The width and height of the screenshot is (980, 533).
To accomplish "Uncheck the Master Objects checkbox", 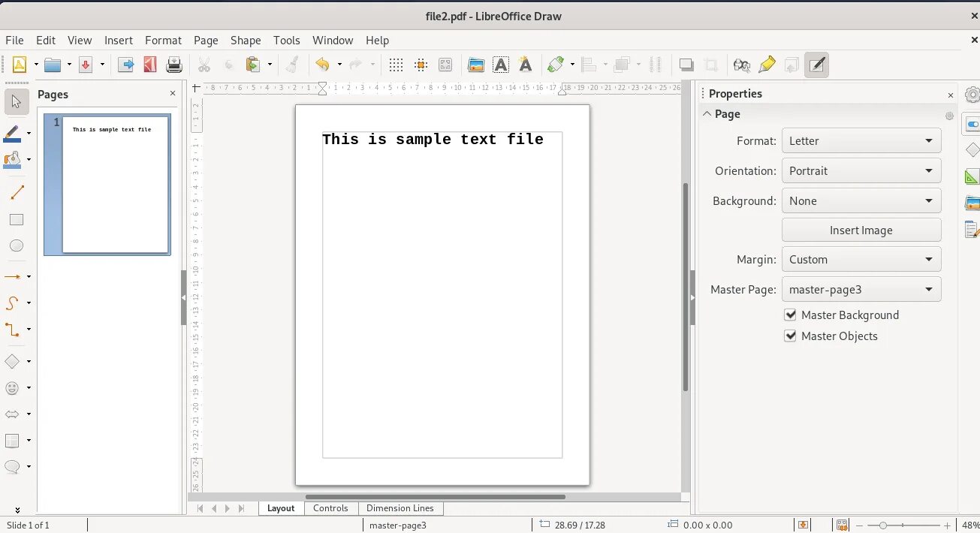I will coord(790,336).
